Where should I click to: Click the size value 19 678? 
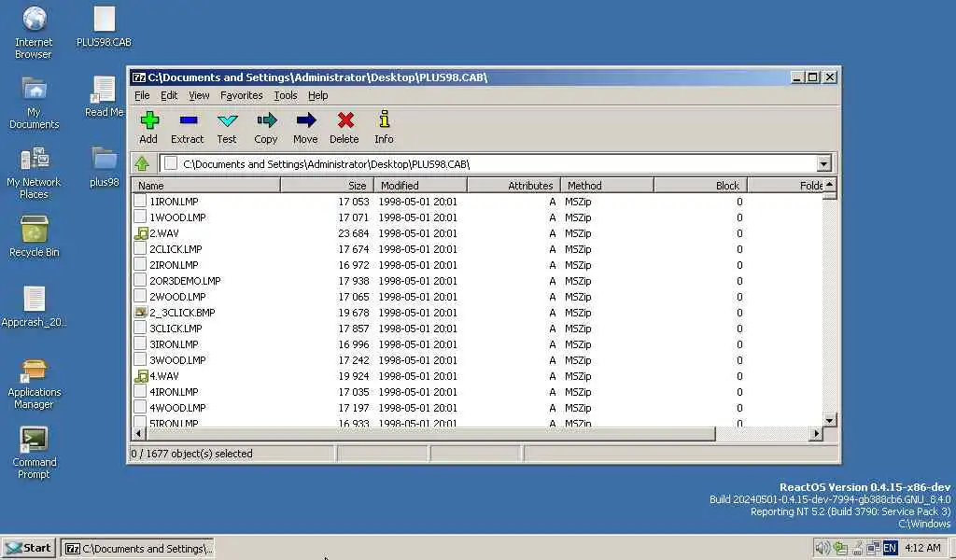[354, 313]
